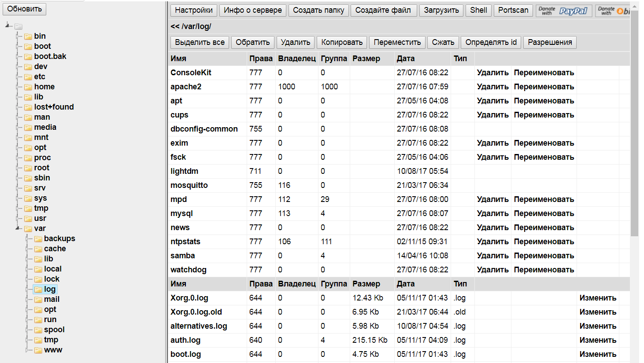The width and height of the screenshot is (644, 363).
Task: Click Переименовать in the ntpstats row
Action: (x=544, y=242)
